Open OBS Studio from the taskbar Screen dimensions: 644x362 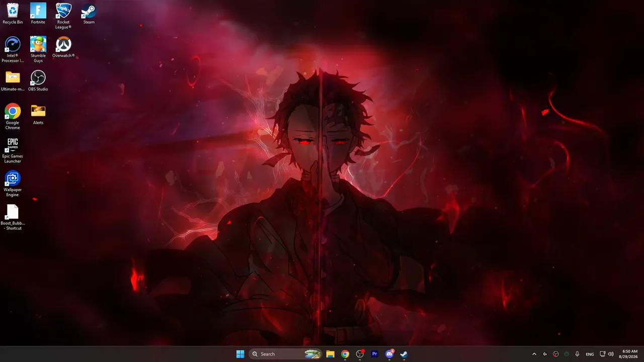pyautogui.click(x=360, y=354)
